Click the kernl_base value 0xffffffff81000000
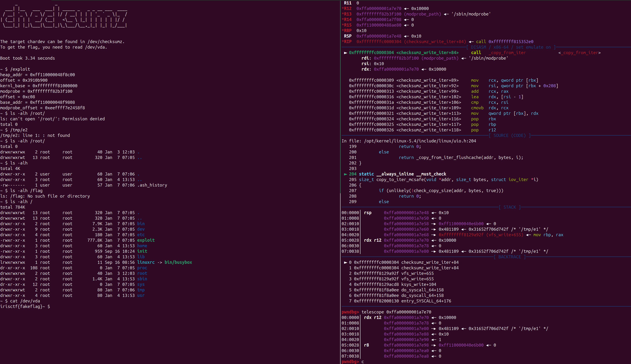Viewport: 631px width, 364px height. 55,85
